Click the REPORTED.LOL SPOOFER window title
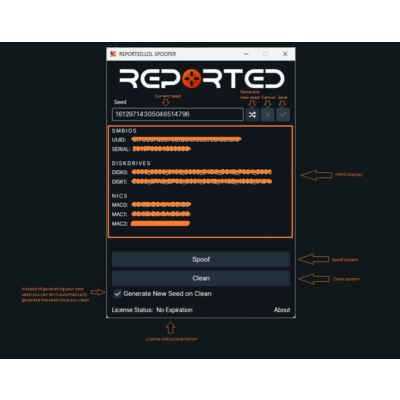 coord(147,54)
